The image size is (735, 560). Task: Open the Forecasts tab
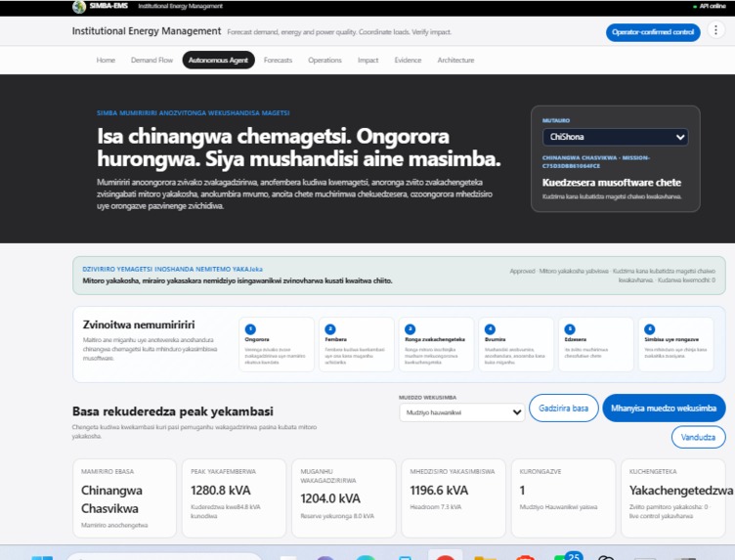pos(278,60)
